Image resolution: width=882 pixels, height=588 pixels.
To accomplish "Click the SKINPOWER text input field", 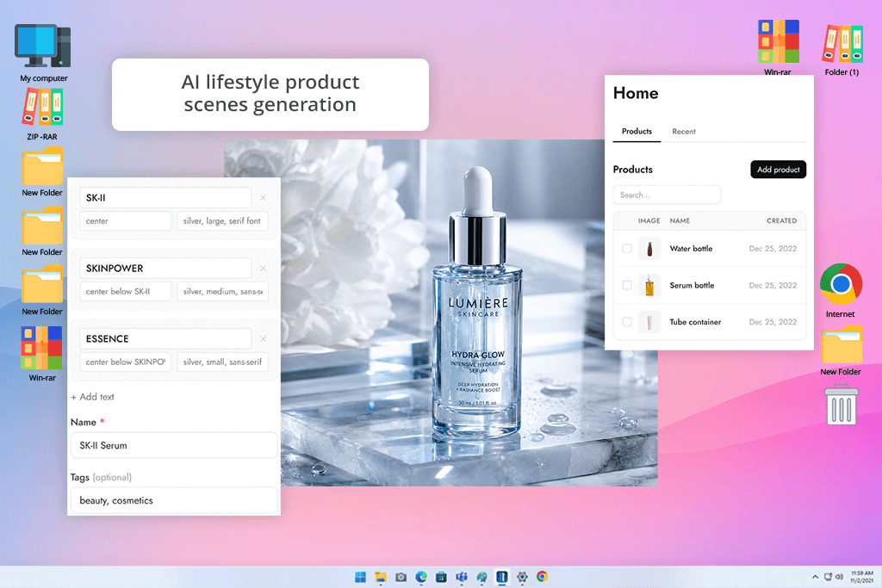I will (165, 268).
